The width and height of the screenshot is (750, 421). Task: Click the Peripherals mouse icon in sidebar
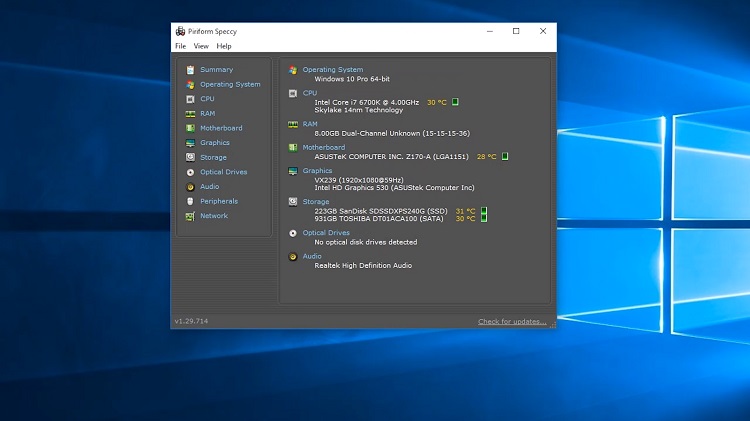point(190,201)
